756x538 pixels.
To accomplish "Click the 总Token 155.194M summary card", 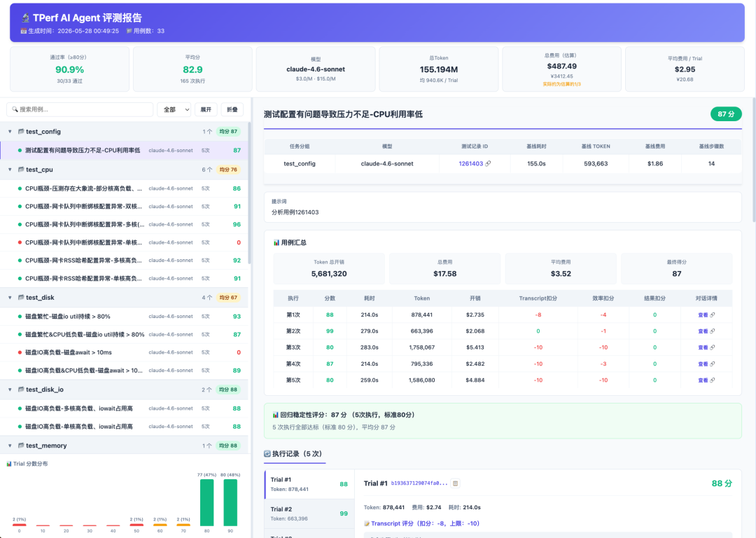I will (439, 69).
